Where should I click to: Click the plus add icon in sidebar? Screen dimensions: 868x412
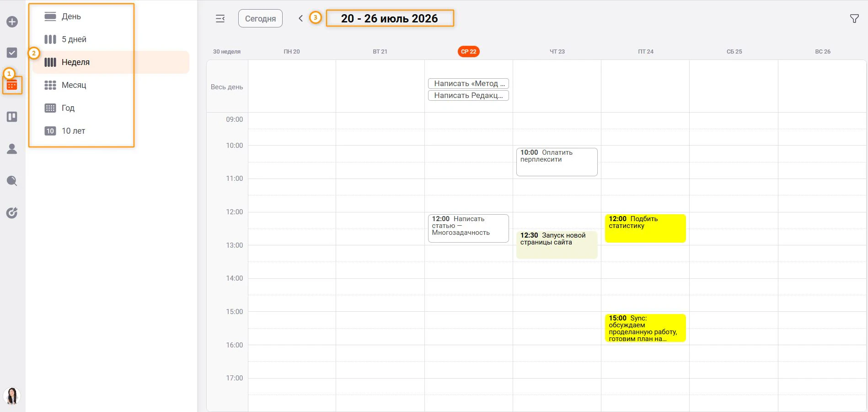click(12, 22)
